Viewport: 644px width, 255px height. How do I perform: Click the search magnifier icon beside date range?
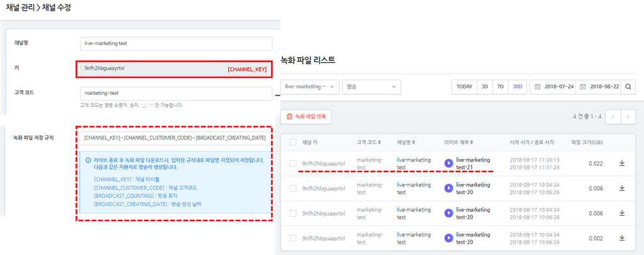629,87
